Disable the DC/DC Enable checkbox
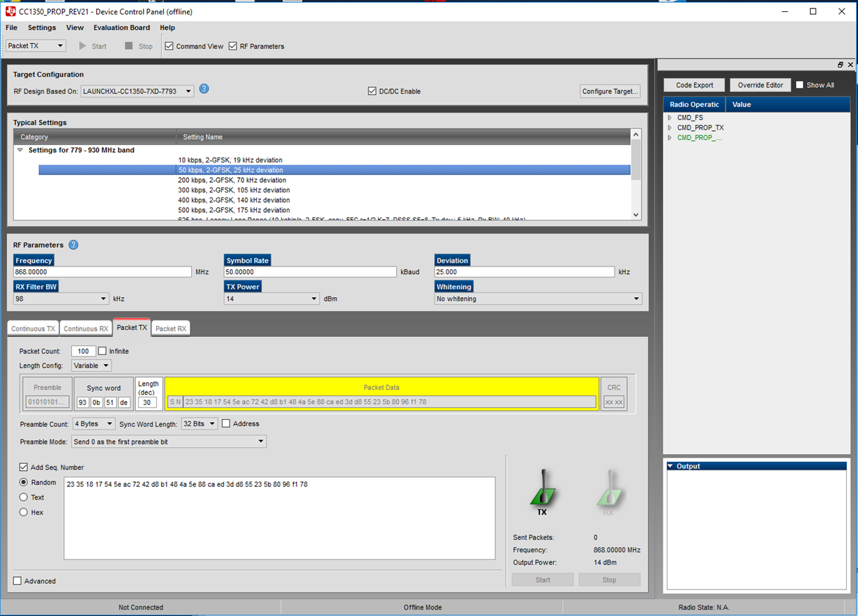The height and width of the screenshot is (616, 858). click(x=372, y=91)
